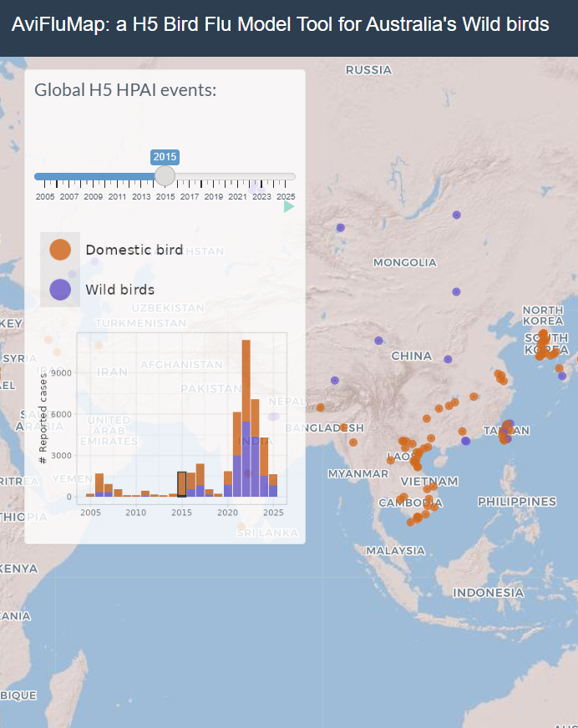
Task: Jump slider to the 2005 tick label
Action: 45,197
